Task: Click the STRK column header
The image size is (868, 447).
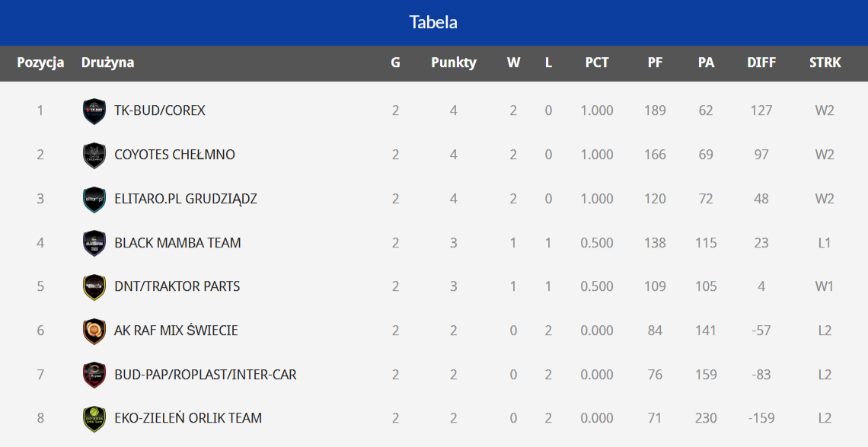Action: tap(825, 62)
